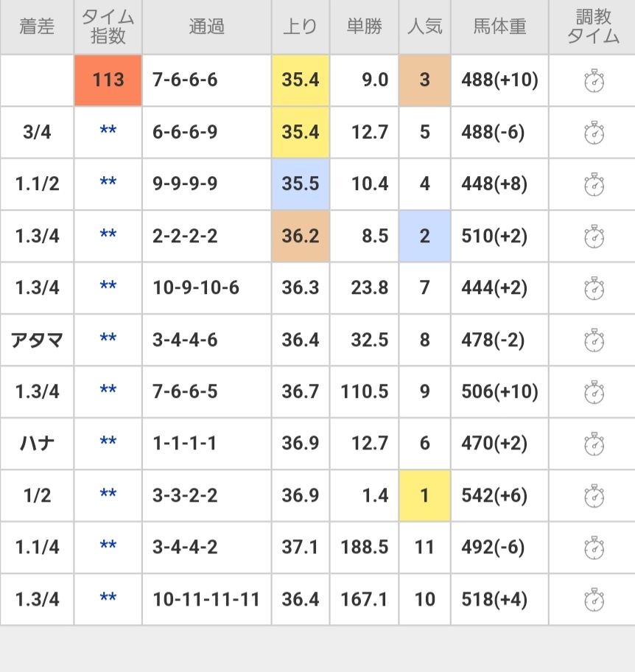Click the 馬体重 column header
This screenshot has height=672, width=635.
pos(499,27)
